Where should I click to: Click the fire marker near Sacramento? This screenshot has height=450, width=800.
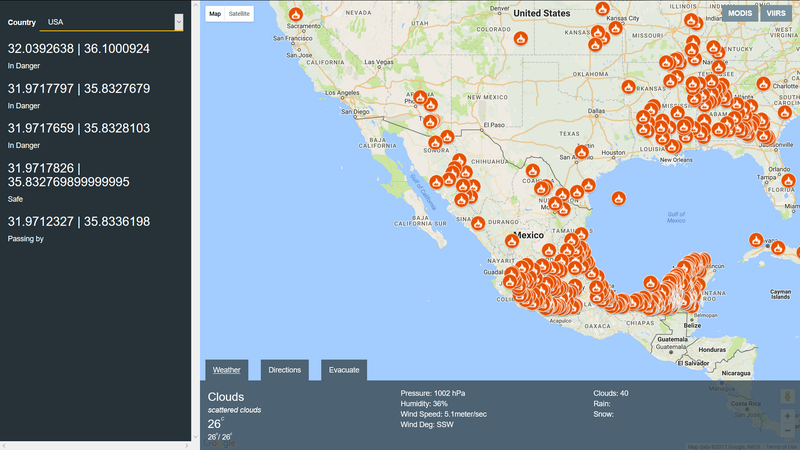[295, 14]
